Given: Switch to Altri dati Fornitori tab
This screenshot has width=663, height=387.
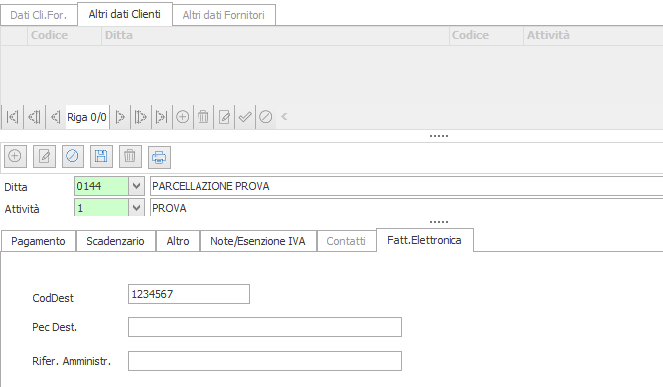Looking at the screenshot, I should point(224,15).
